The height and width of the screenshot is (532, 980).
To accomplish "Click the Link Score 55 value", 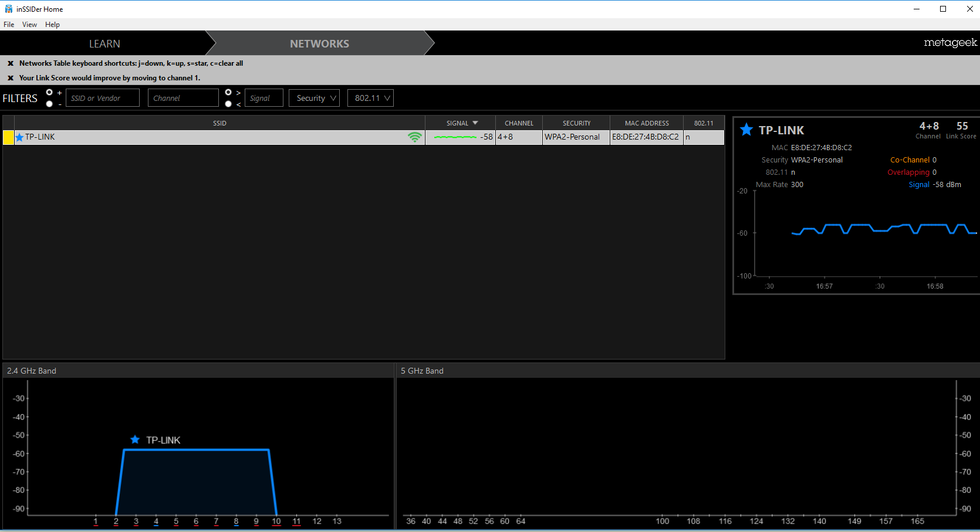I will (x=962, y=126).
